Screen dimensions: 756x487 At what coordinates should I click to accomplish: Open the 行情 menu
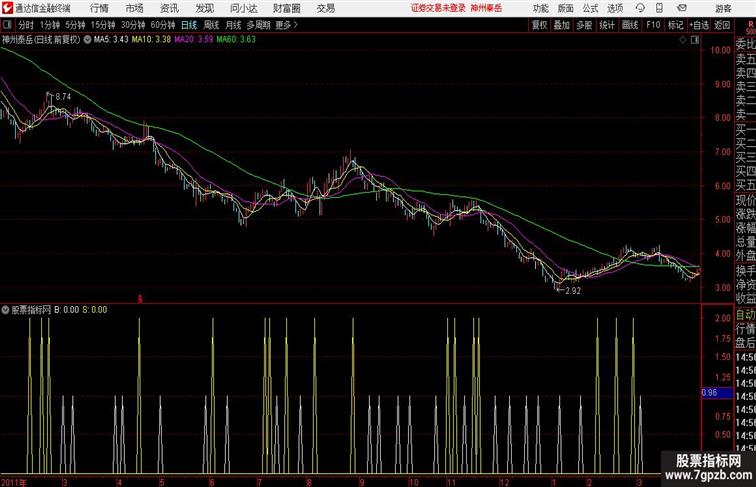click(99, 8)
